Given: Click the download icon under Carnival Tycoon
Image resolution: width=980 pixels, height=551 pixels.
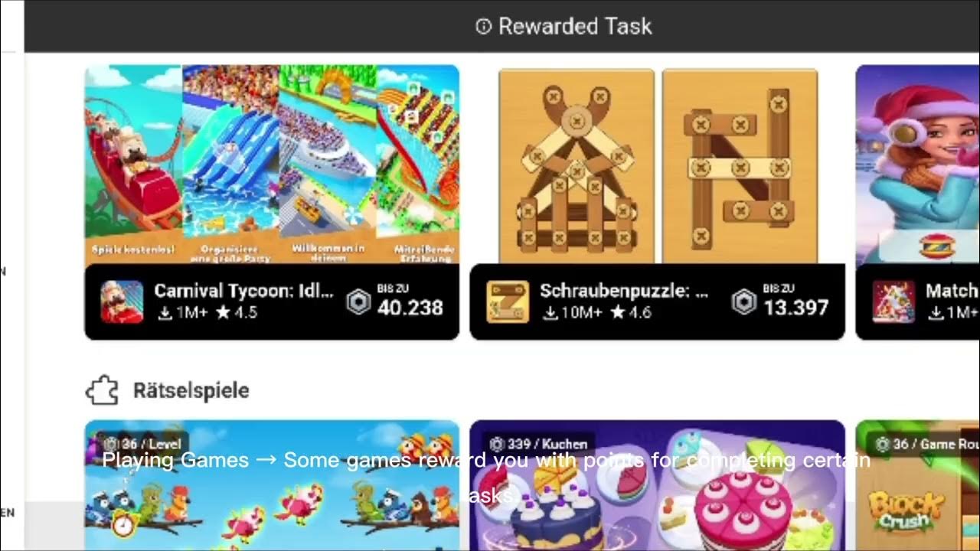Looking at the screenshot, I should [x=165, y=313].
